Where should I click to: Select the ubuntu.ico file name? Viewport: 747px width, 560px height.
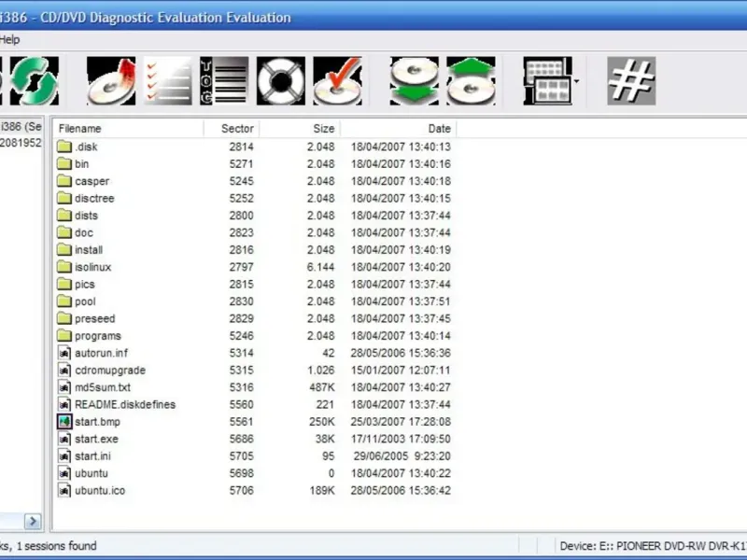click(100, 491)
